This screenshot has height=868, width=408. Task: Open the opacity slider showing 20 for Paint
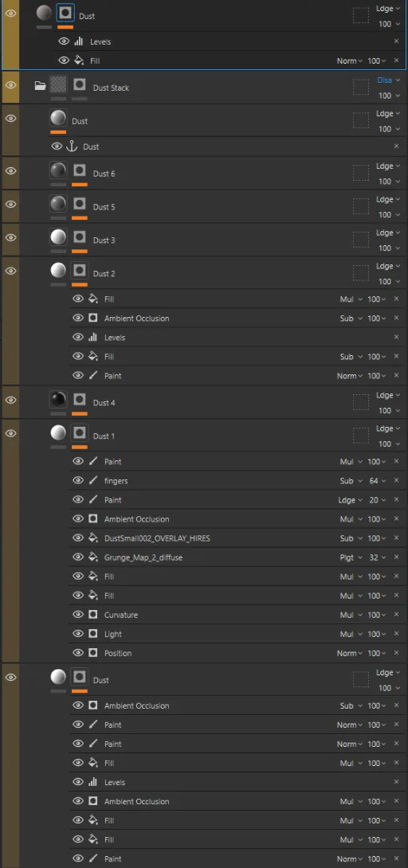click(378, 500)
